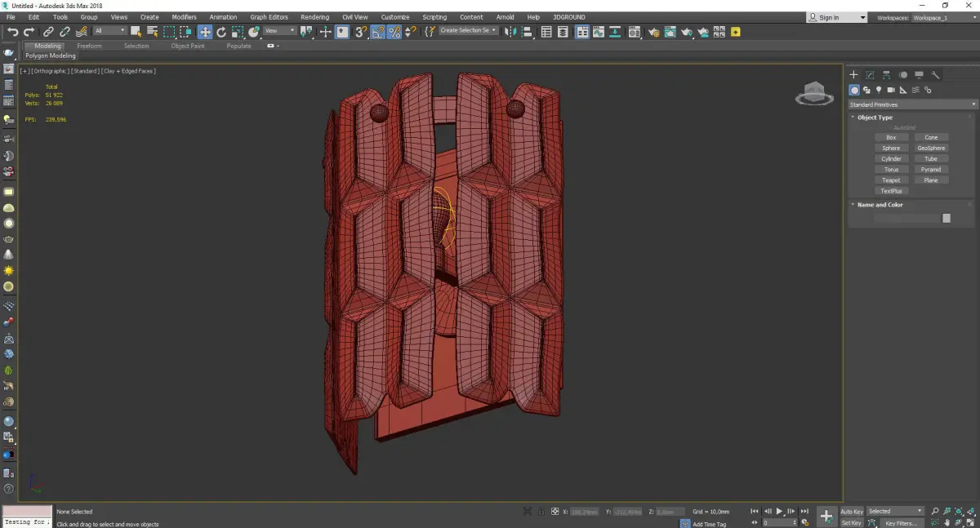This screenshot has height=528, width=980.
Task: Open the Workspaces dropdown
Action: 943,17
